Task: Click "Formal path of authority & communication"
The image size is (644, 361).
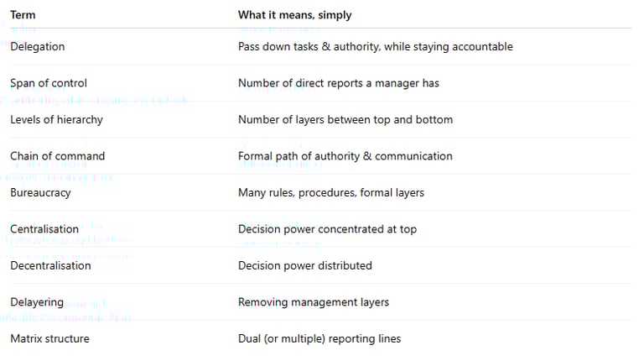Action: (345, 156)
